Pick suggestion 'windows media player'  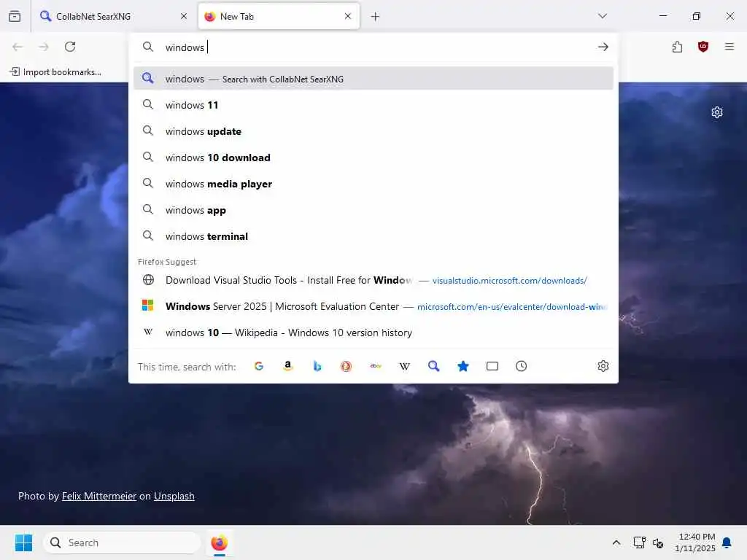(x=373, y=183)
